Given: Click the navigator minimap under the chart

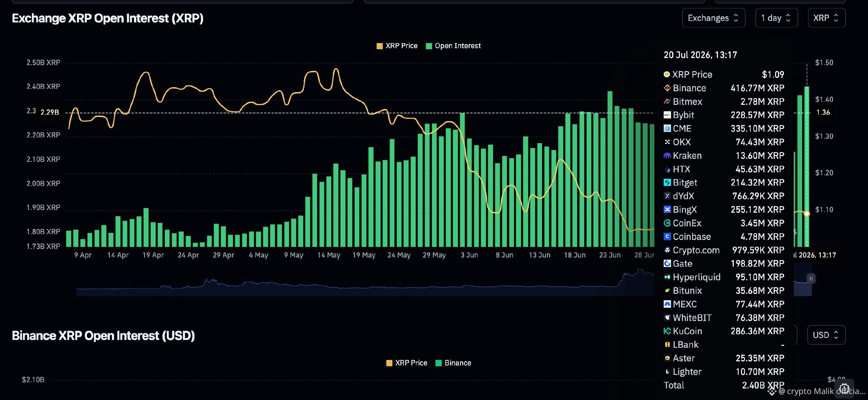Looking at the screenshot, I should [x=365, y=283].
